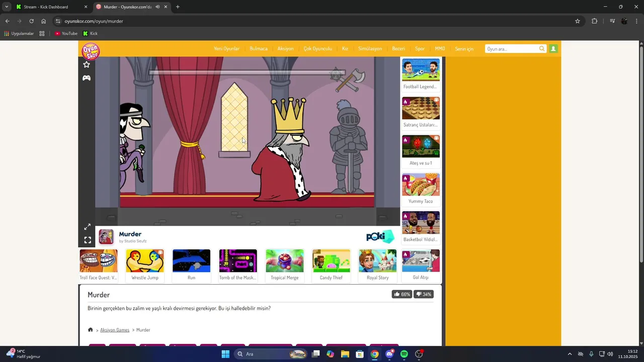The width and height of the screenshot is (644, 362).
Task: Open Yummy Taco game thumbnail
Action: tap(421, 189)
